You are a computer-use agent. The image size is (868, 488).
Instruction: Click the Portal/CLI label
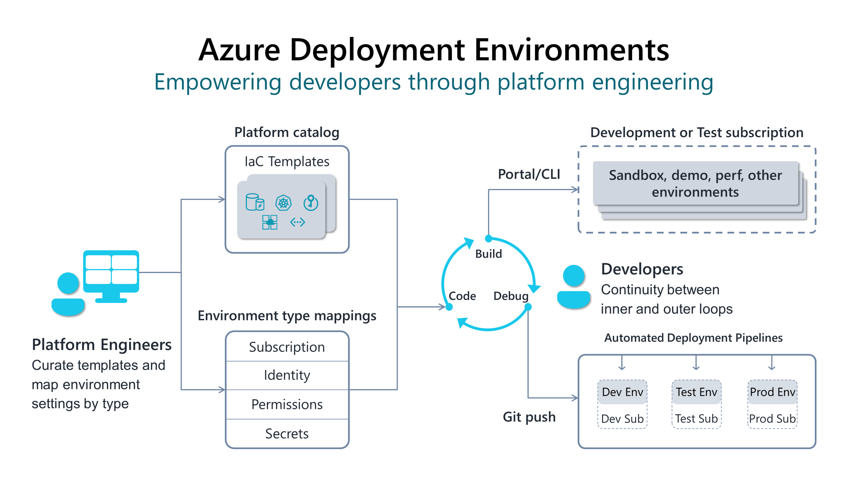click(x=529, y=174)
